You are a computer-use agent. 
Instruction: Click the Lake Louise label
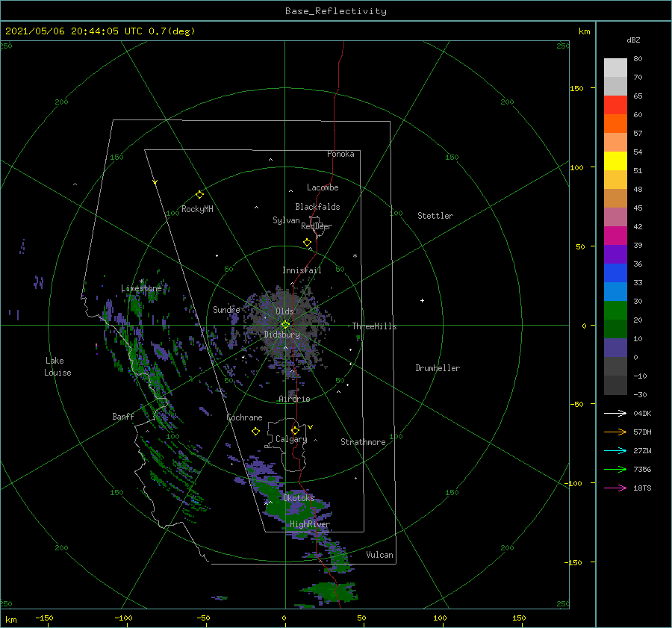(57, 367)
